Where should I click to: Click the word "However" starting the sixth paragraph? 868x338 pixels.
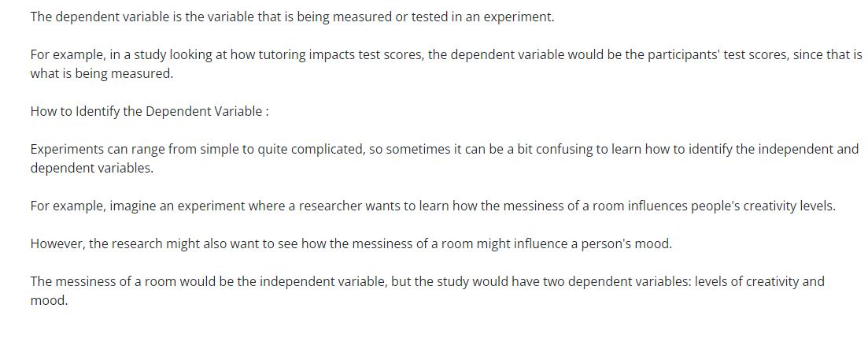point(57,243)
